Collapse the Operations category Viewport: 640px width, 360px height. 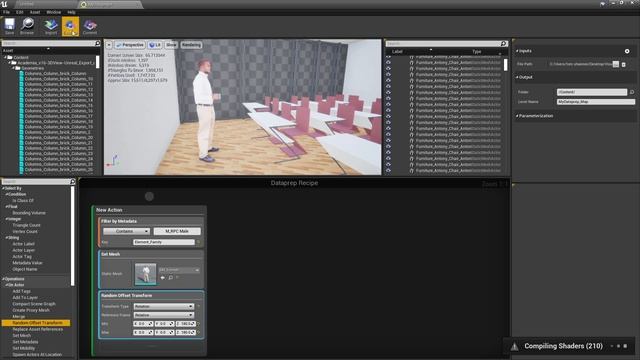(4, 279)
